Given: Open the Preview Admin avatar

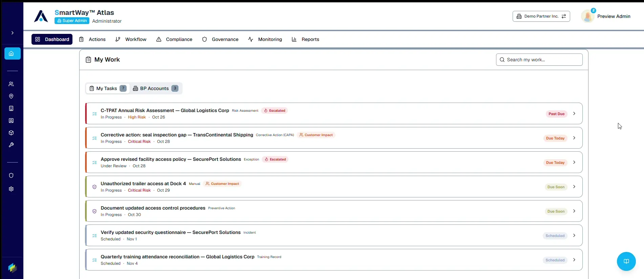Looking at the screenshot, I should 587,16.
